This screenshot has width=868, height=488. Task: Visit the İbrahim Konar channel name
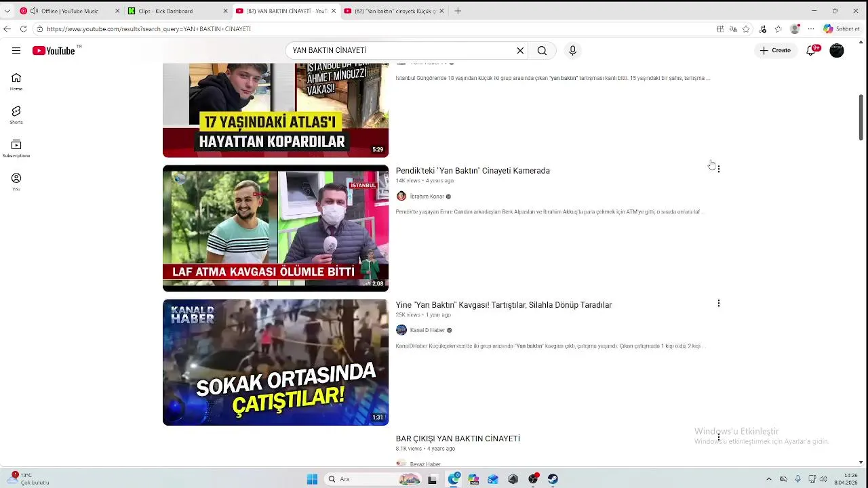tap(427, 197)
